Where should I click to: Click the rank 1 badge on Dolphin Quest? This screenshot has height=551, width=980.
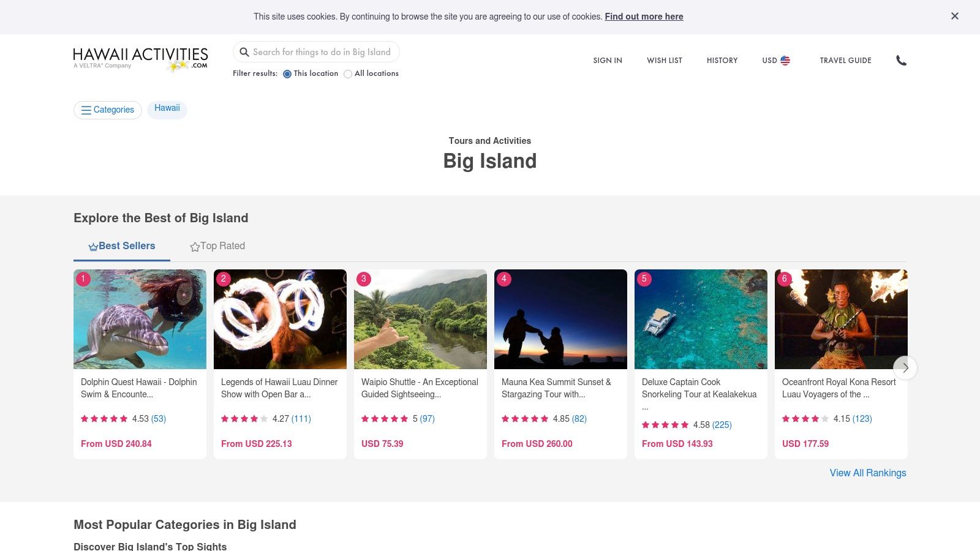tap(83, 279)
